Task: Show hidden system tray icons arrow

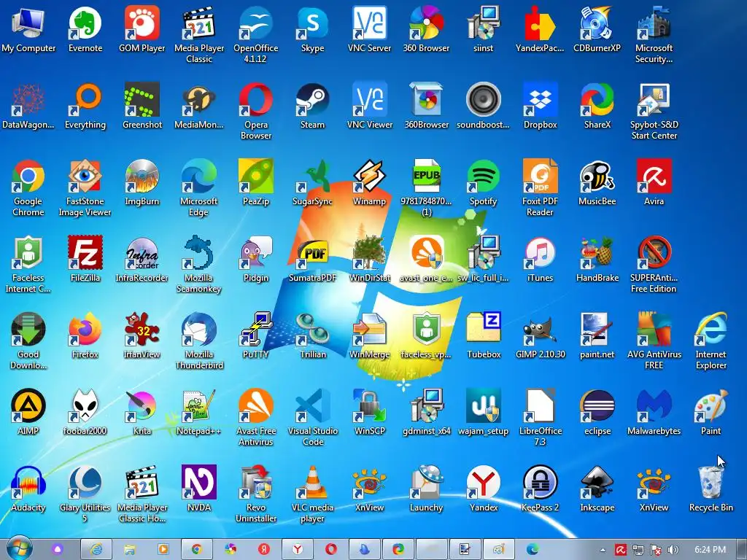Action: pos(603,550)
